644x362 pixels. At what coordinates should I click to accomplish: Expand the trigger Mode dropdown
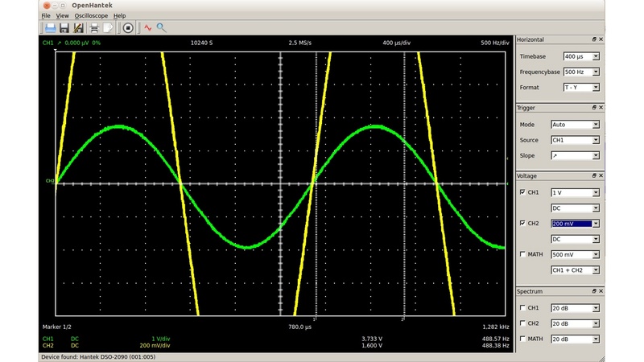[x=575, y=125]
